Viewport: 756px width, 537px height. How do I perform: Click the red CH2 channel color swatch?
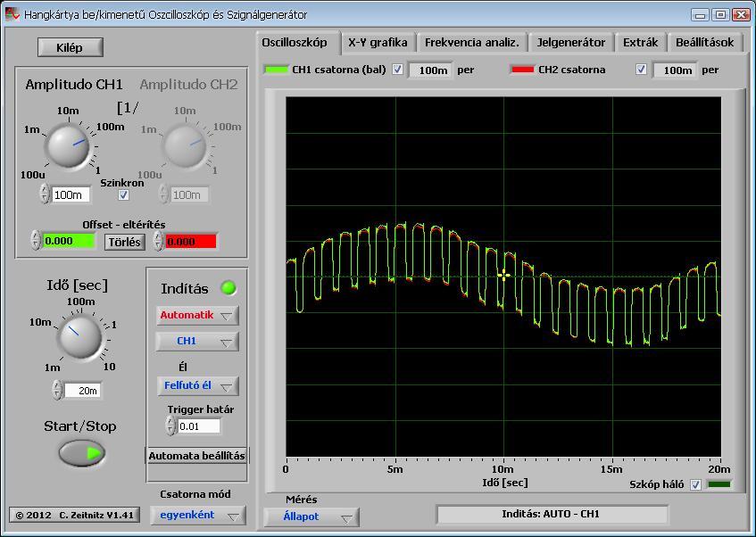click(x=523, y=70)
